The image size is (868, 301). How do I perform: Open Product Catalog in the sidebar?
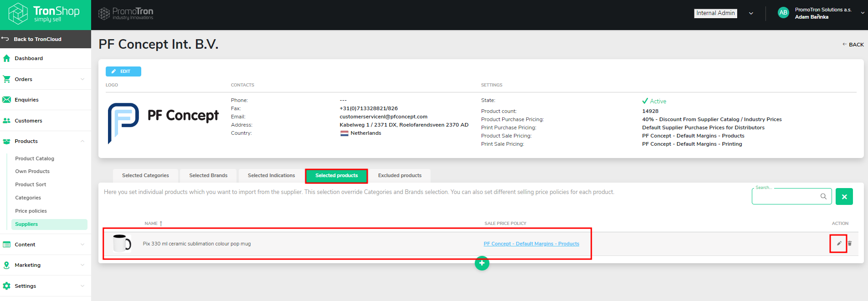coord(35,158)
